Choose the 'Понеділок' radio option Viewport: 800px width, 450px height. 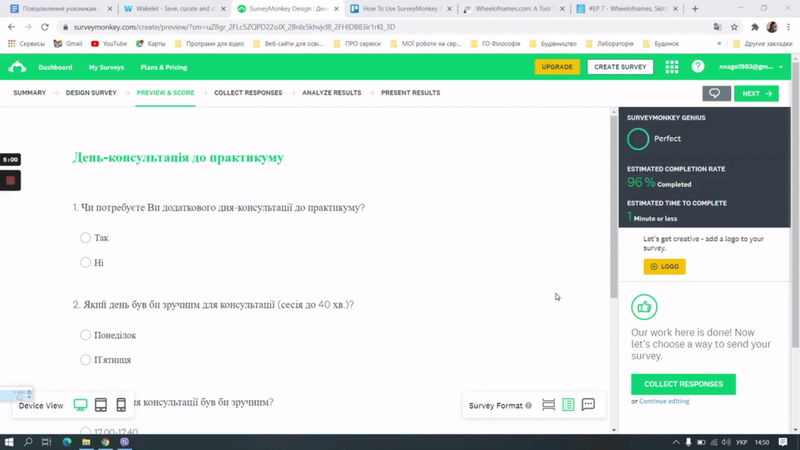pos(86,335)
